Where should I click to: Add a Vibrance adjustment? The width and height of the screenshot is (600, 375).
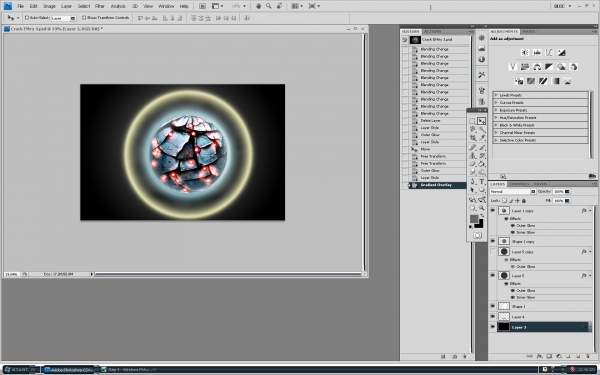513,67
